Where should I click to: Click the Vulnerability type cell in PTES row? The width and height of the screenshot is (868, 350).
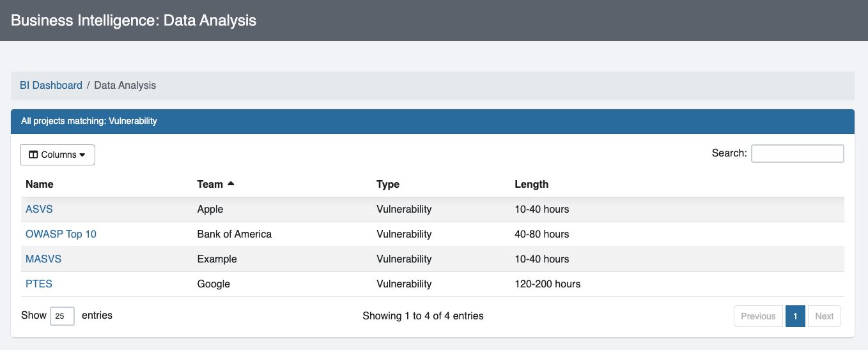[404, 284]
